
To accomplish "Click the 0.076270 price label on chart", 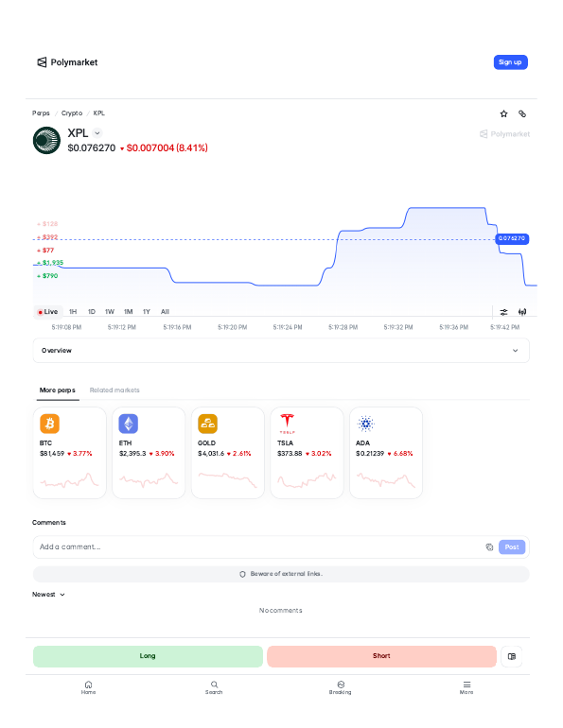I will 512,238.
